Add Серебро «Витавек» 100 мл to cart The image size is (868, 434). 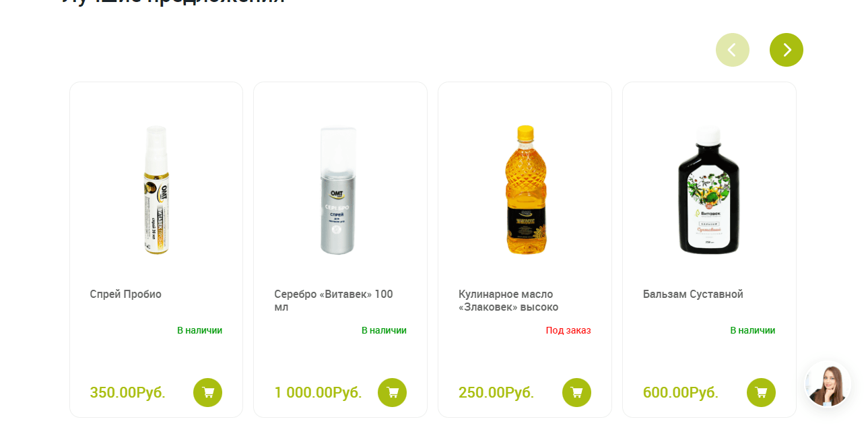(392, 392)
